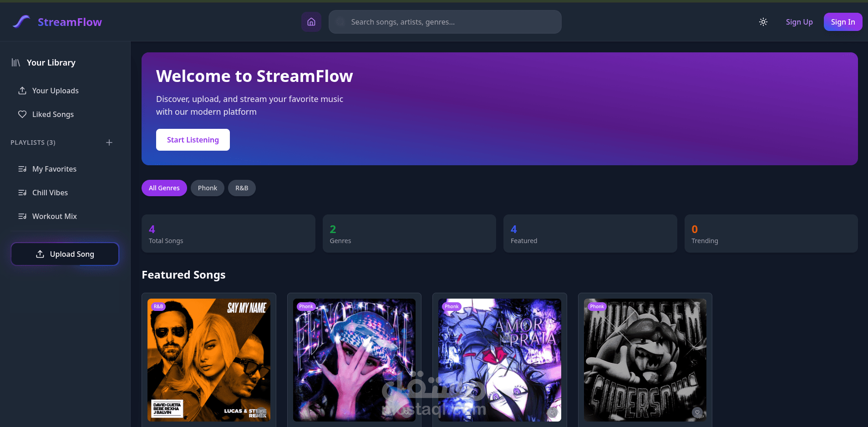Filter by the Phonk genre chip
The height and width of the screenshot is (427, 868).
point(208,188)
